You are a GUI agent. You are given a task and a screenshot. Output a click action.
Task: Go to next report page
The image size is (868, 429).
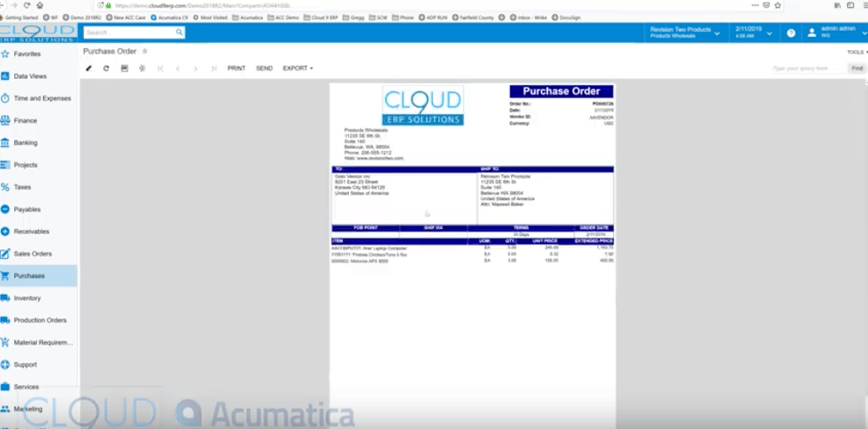click(196, 68)
